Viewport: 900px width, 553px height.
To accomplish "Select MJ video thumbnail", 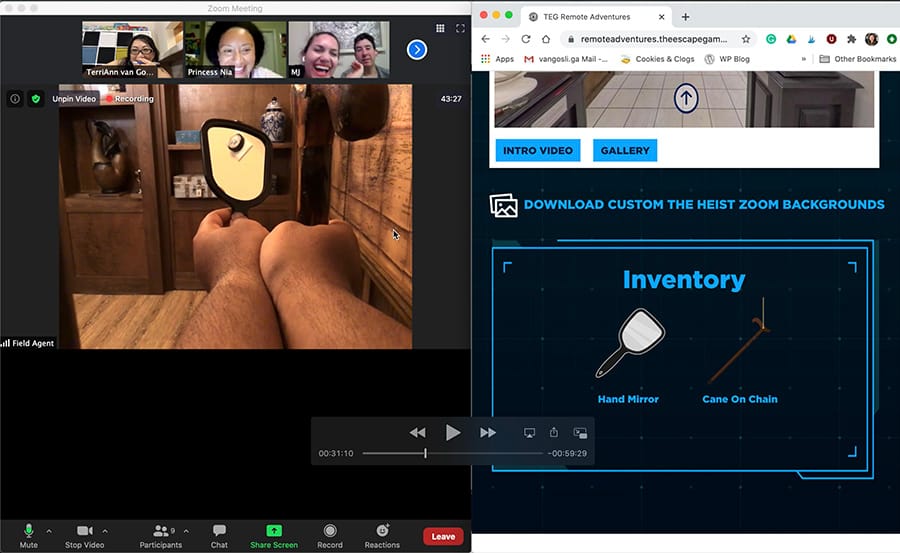I will coord(339,49).
